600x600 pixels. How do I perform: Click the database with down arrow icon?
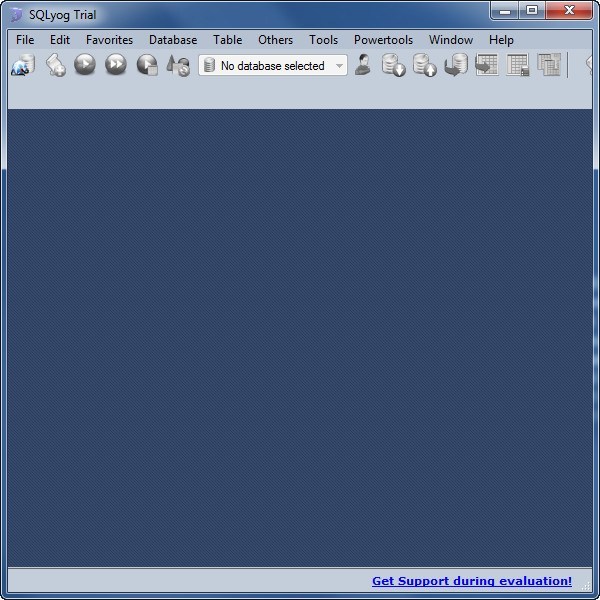pyautogui.click(x=394, y=65)
